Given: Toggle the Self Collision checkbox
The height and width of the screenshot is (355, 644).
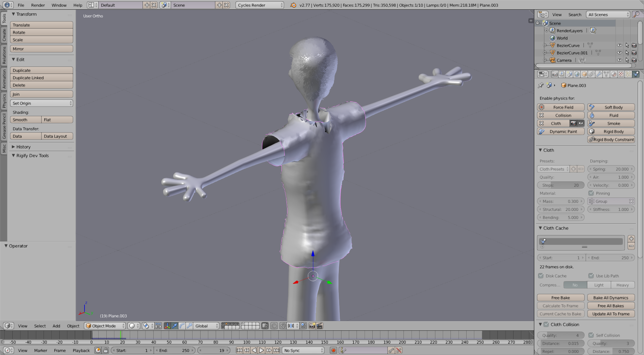Looking at the screenshot, I should click(x=591, y=335).
